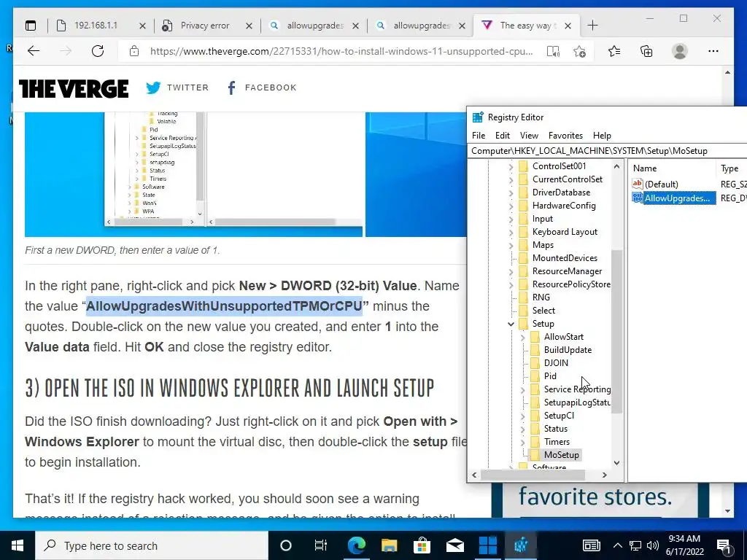The width and height of the screenshot is (747, 560).
Task: Open the Registry Editor Edit menu
Action: 502,136
